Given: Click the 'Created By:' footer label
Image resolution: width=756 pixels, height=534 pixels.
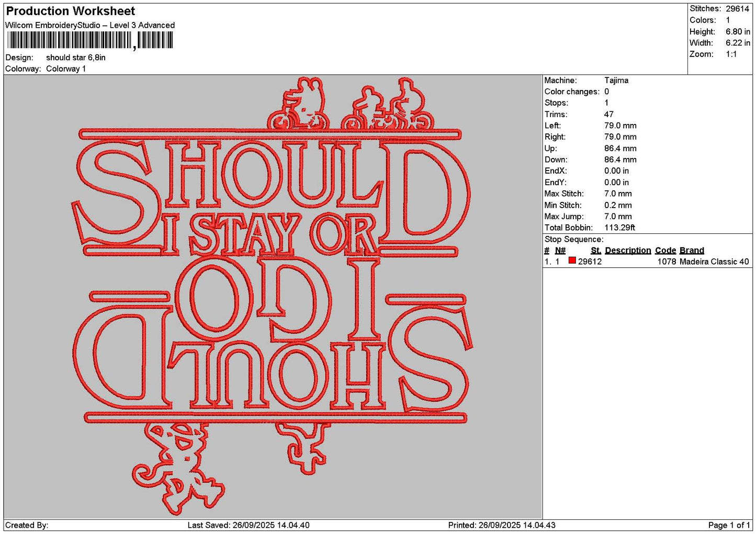Looking at the screenshot, I should [x=27, y=525].
